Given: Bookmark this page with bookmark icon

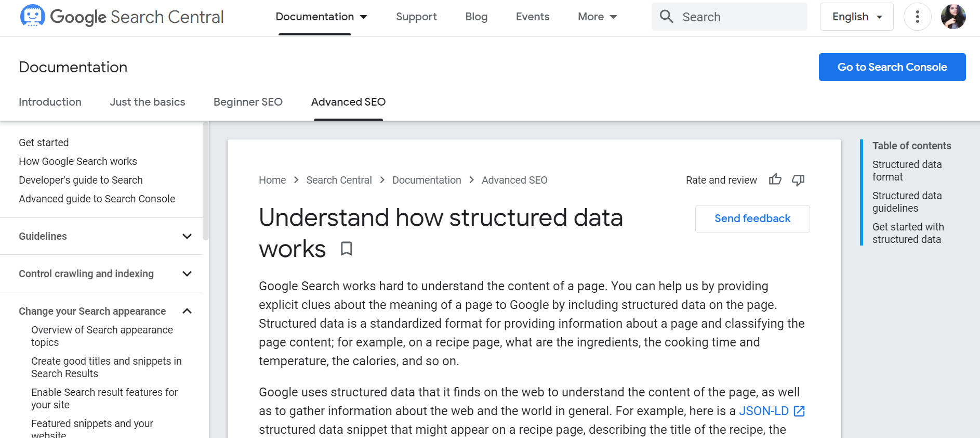Looking at the screenshot, I should 347,249.
